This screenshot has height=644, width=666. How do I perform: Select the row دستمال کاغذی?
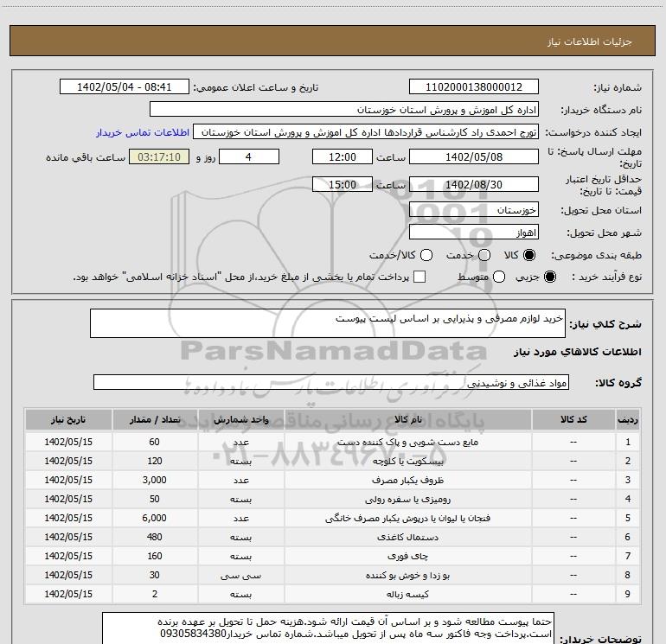coord(333,537)
